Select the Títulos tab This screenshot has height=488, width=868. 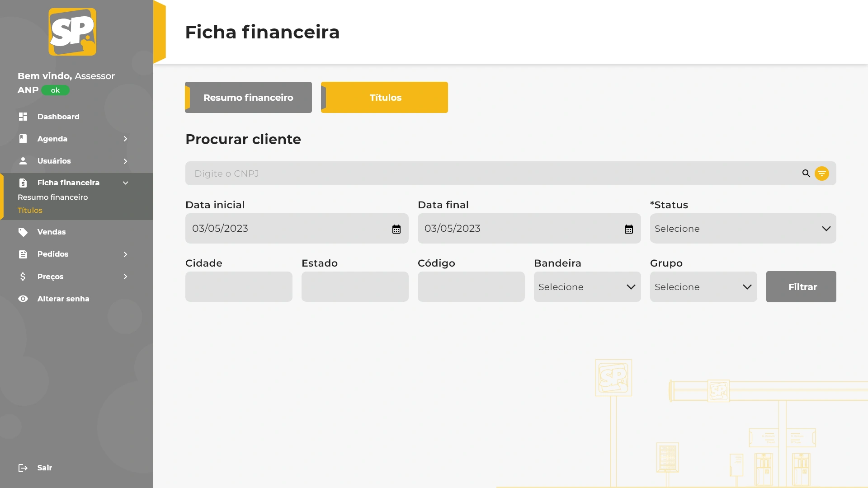click(385, 98)
